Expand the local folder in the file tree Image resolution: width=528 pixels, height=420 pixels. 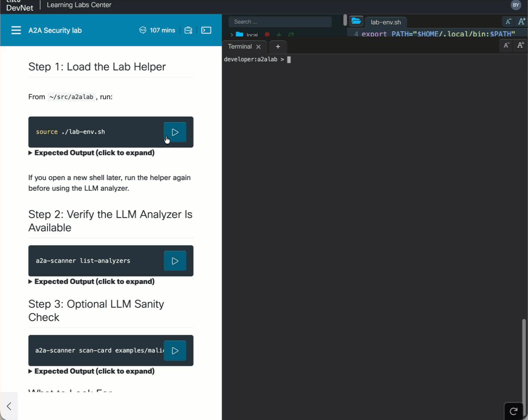pos(232,35)
